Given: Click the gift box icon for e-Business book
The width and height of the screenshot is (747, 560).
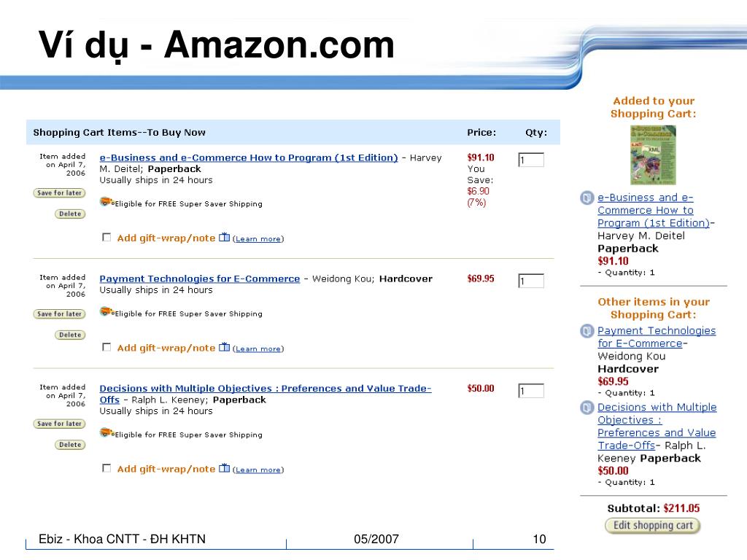Looking at the screenshot, I should pos(224,237).
